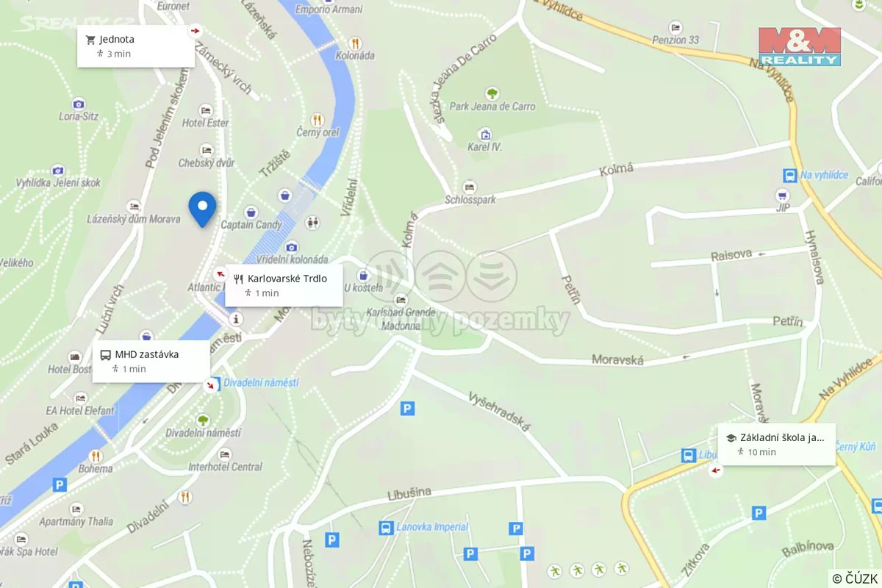This screenshot has height=588, width=882.
Task: Click the Captain Candy shop icon
Action: [x=252, y=212]
